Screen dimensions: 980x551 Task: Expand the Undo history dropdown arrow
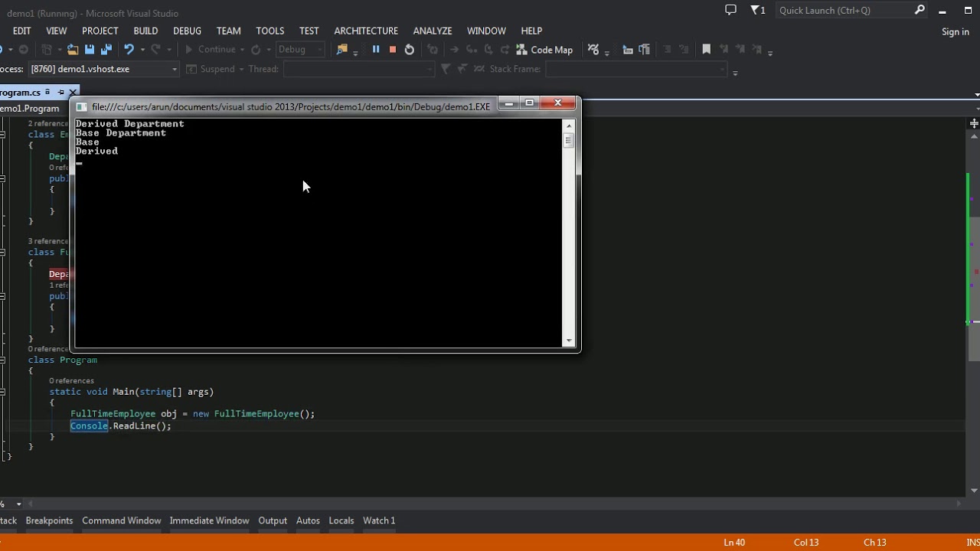coord(142,50)
